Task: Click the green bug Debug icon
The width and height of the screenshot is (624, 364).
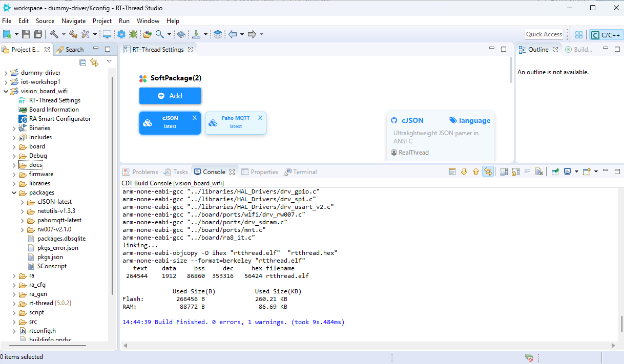Action: coord(133,34)
